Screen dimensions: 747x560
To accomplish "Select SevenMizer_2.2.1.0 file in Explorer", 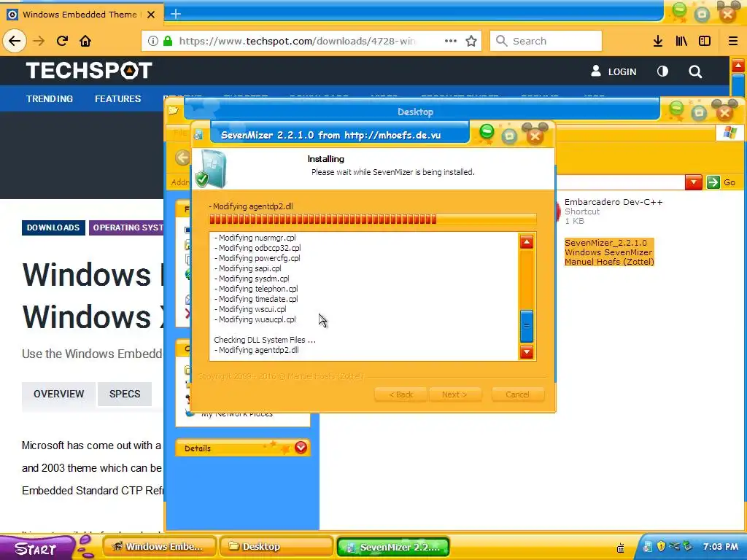I will (x=609, y=252).
